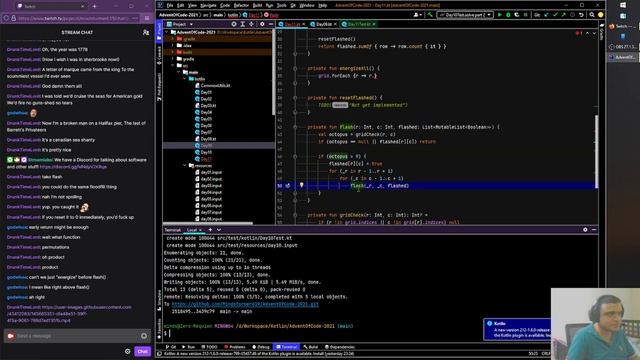The width and height of the screenshot is (640, 360).
Task: Collapse the resources folder
Action: (x=184, y=165)
